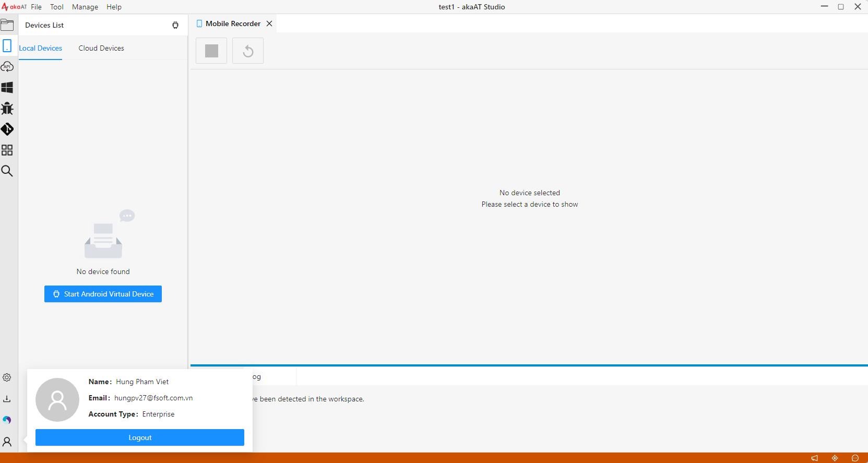This screenshot has height=463, width=868.
Task: Click the Android icon in Devices List header
Action: click(175, 25)
